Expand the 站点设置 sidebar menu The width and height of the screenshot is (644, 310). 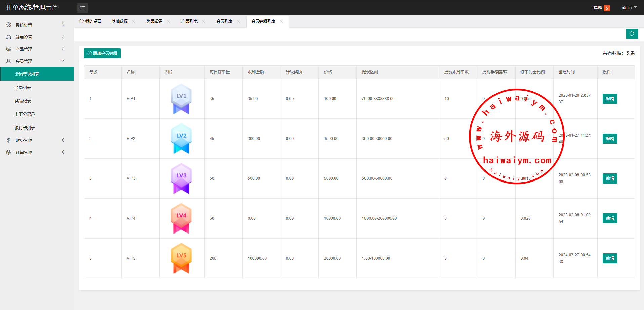tap(37, 37)
